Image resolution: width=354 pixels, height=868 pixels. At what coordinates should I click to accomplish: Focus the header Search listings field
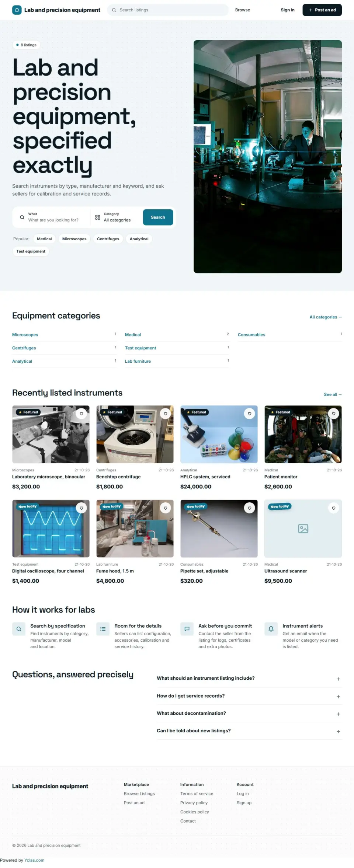tap(168, 10)
